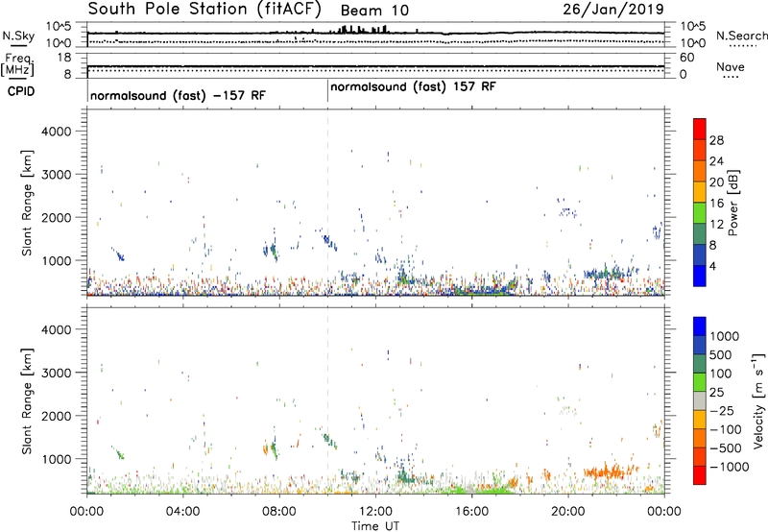768x532 pixels.
Task: Click the blue bottom swatch of power colorbar
Action: [x=700, y=276]
